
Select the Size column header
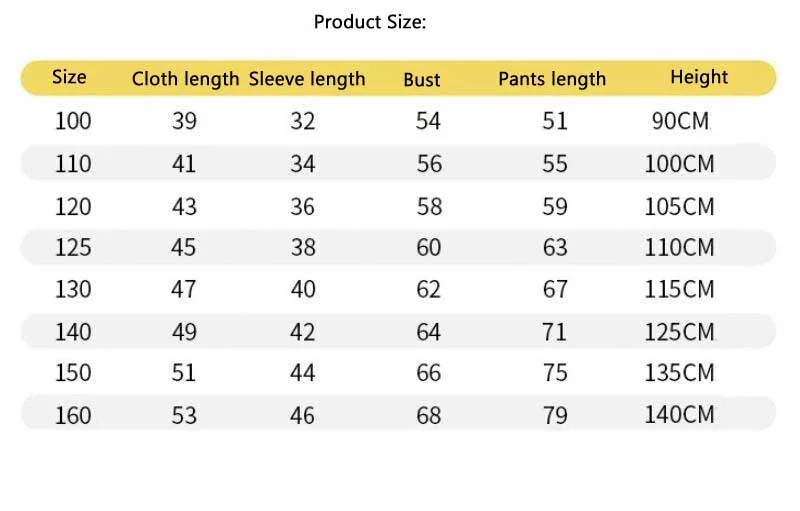click(69, 77)
